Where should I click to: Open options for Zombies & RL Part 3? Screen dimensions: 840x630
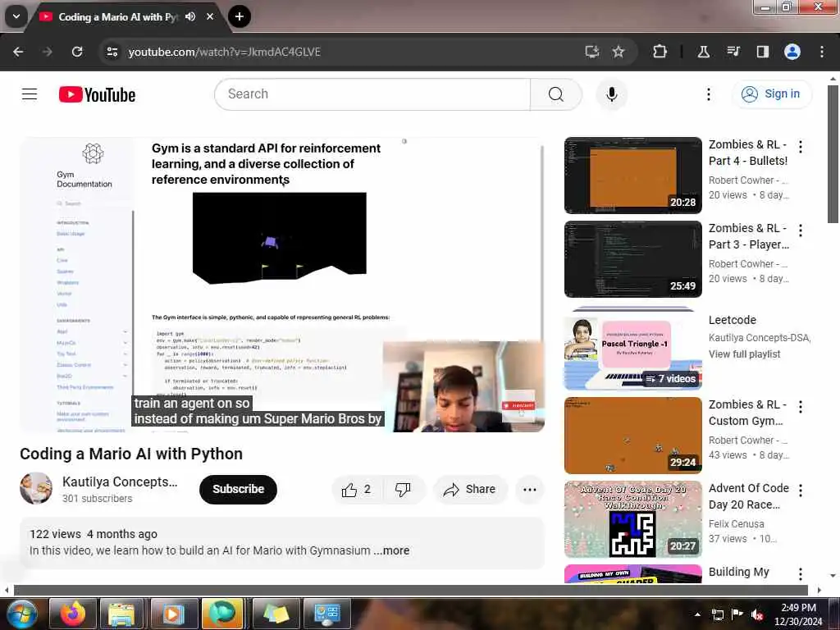[801, 230]
